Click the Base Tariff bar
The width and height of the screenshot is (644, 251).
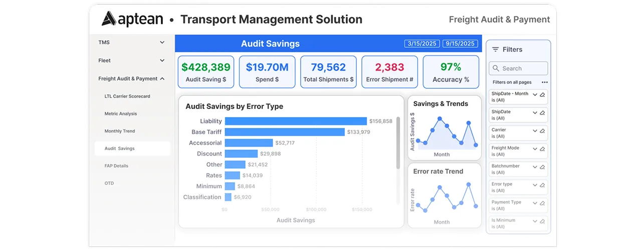(x=285, y=132)
